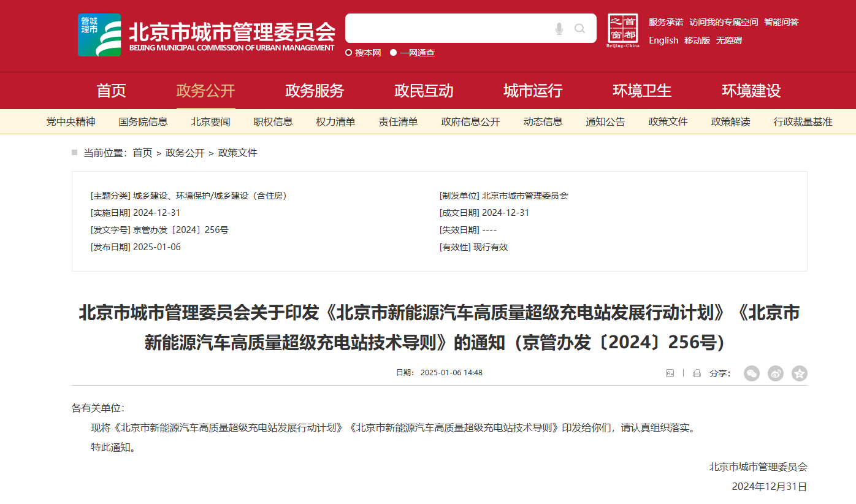Select the 搜本网 radio option
Image resolution: width=856 pixels, height=504 pixels.
coord(349,53)
